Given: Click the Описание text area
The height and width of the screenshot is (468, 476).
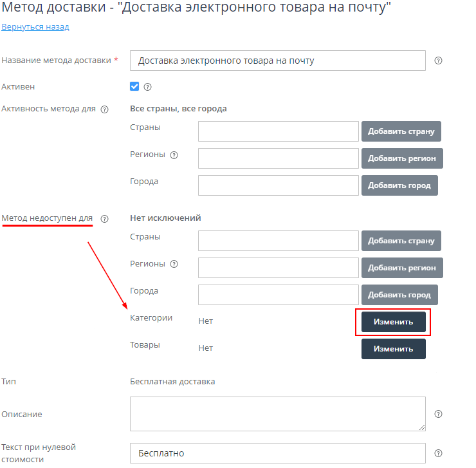Looking at the screenshot, I should tap(277, 413).
